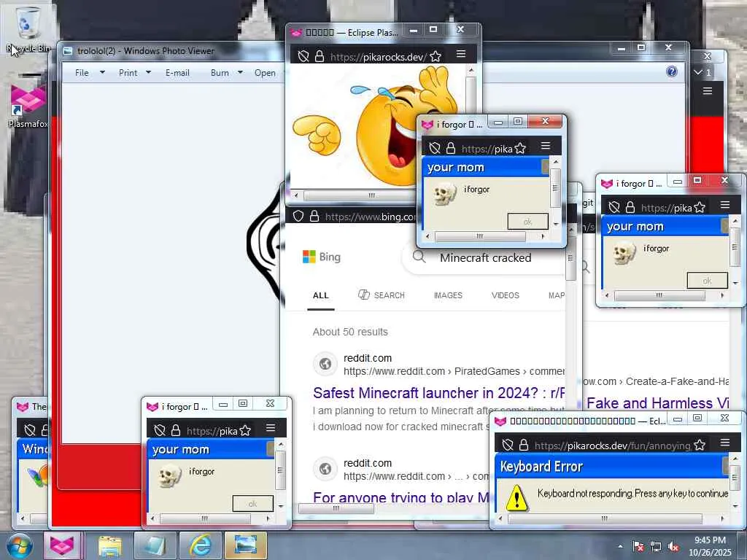747x560 pixels.
Task: Open Print menu in Photo Viewer
Action: [x=128, y=73]
